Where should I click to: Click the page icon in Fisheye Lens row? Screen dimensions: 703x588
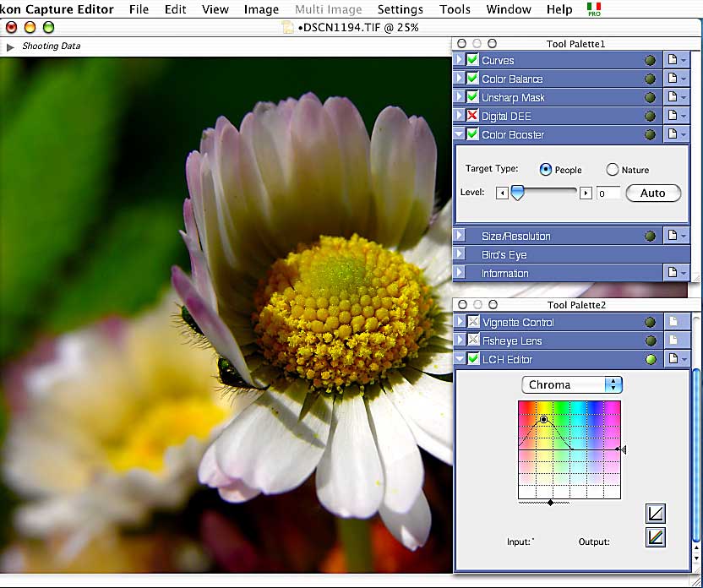[673, 340]
